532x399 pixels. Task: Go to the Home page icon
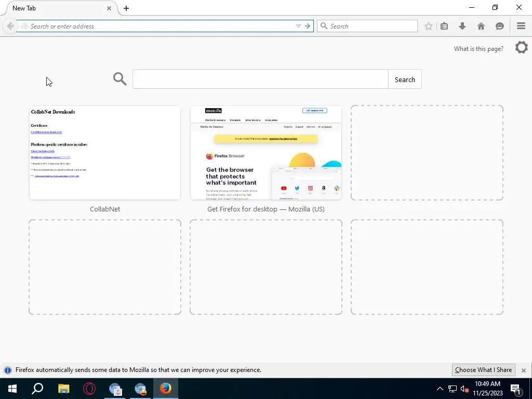coord(481,26)
